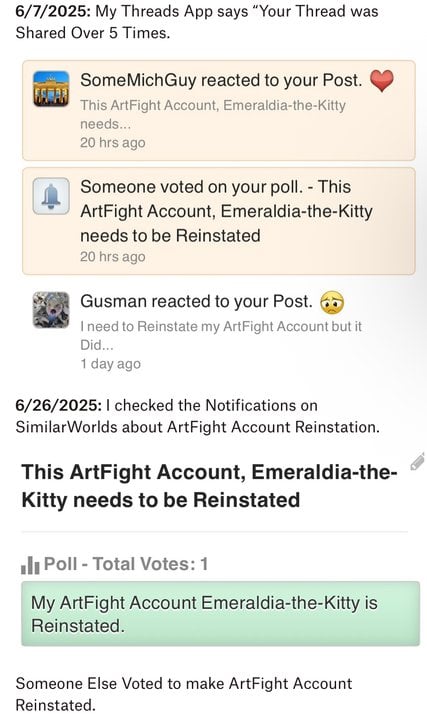Click the '6/7/2025' date heading

coord(53,11)
